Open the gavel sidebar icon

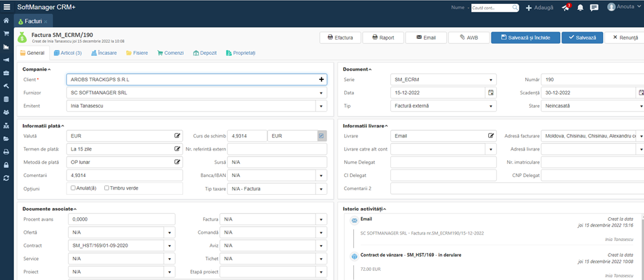6,87
